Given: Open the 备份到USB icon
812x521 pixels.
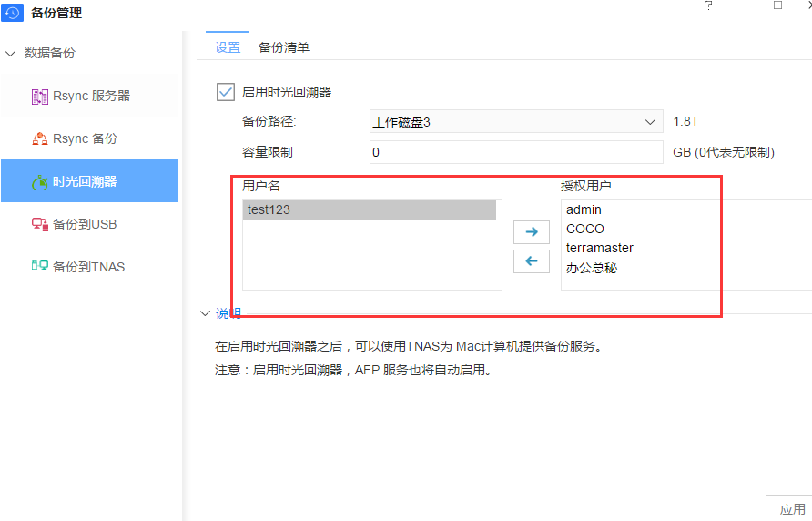Looking at the screenshot, I should 40,224.
